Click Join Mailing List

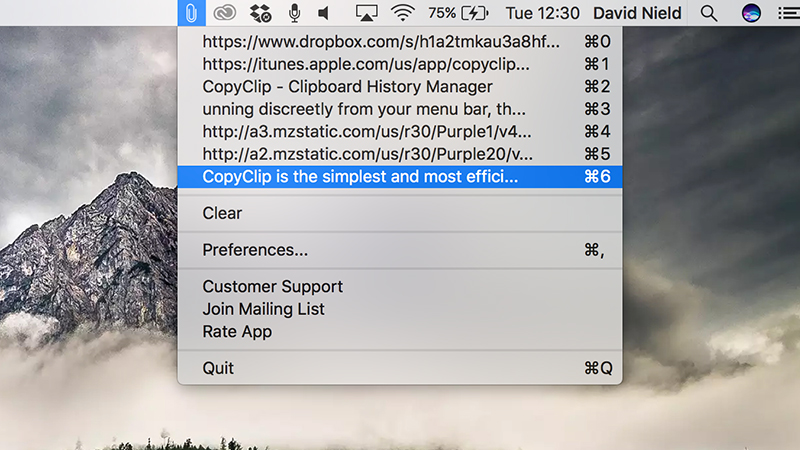(x=400, y=309)
